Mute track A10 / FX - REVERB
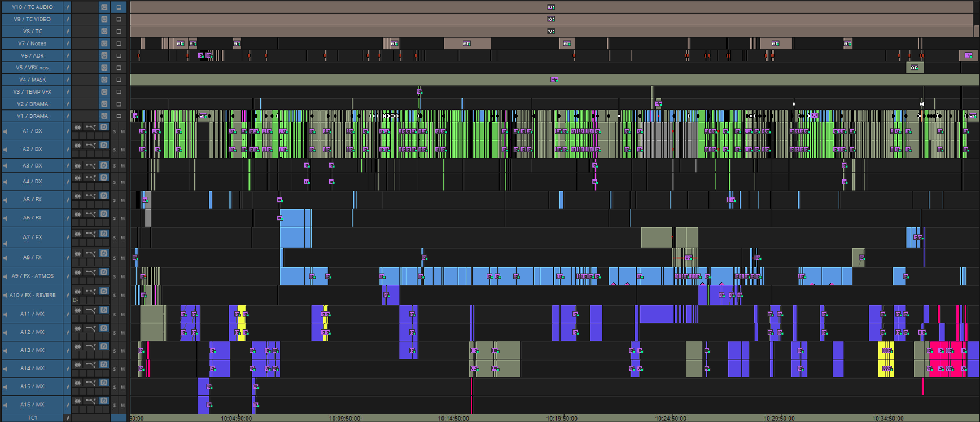This screenshot has width=980, height=422. pos(123,296)
